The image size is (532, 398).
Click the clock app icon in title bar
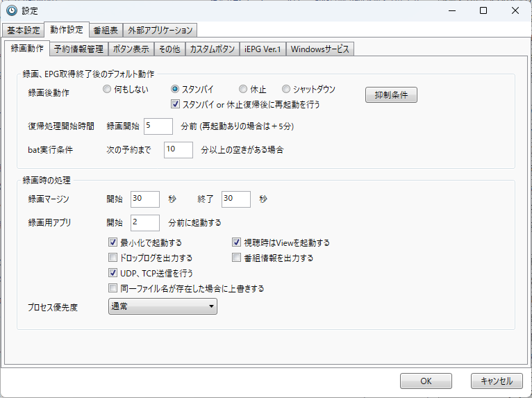click(x=12, y=10)
